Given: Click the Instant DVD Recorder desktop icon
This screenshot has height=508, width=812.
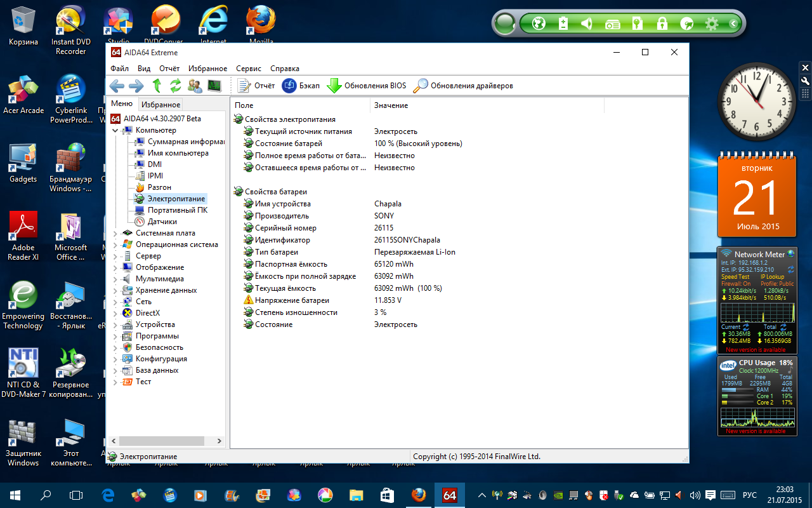Looking at the screenshot, I should 71,30.
